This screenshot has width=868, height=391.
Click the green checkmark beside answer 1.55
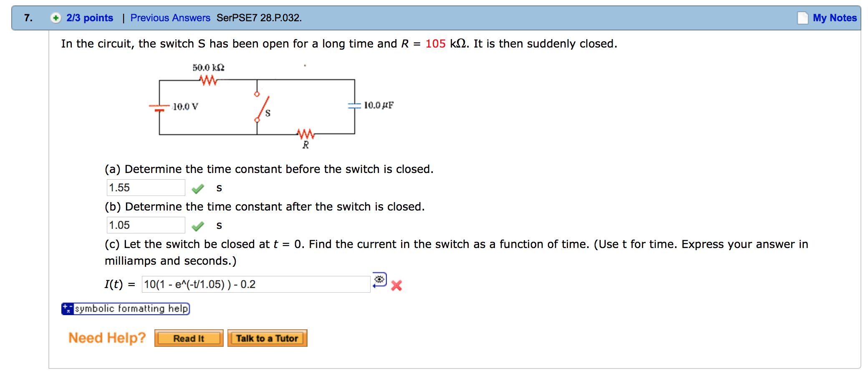(x=198, y=188)
